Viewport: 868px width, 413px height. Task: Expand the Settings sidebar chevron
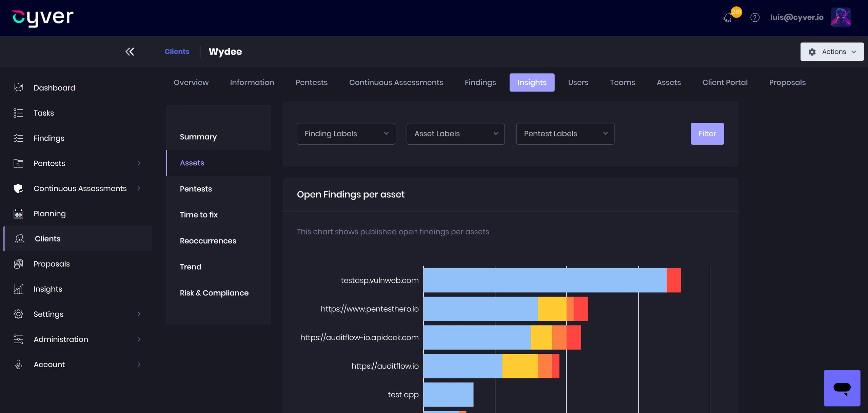(x=139, y=314)
